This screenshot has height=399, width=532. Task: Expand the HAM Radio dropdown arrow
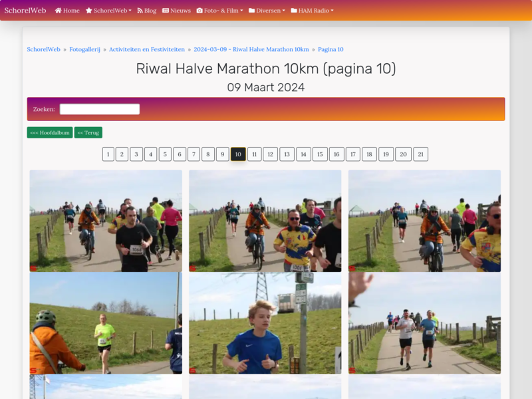[x=332, y=11]
